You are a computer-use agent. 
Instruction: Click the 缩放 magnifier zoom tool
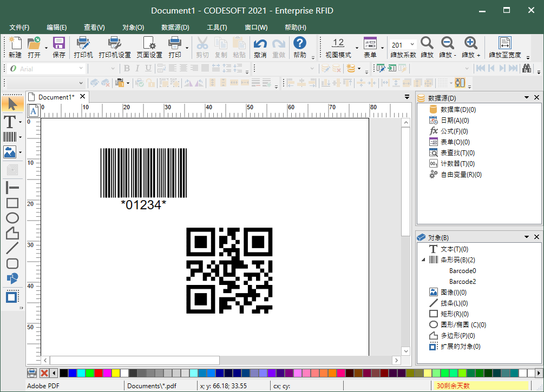[427, 47]
